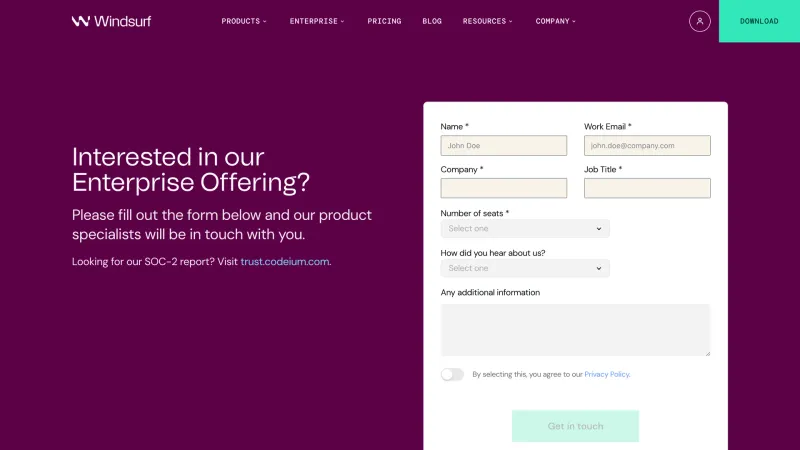Enable the Privacy Policy agreement toggle
Viewport: 800px width, 450px height.
(452, 374)
